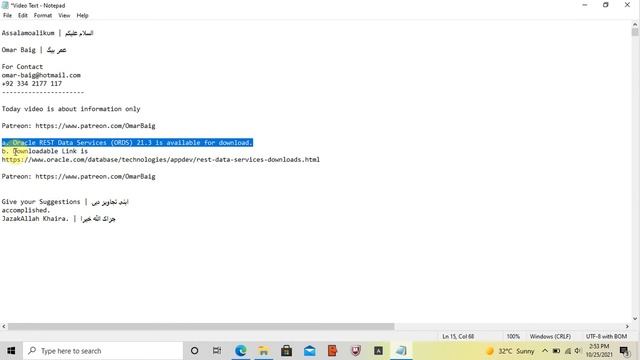Click the horizontal scrollbar left arrow

(4, 327)
